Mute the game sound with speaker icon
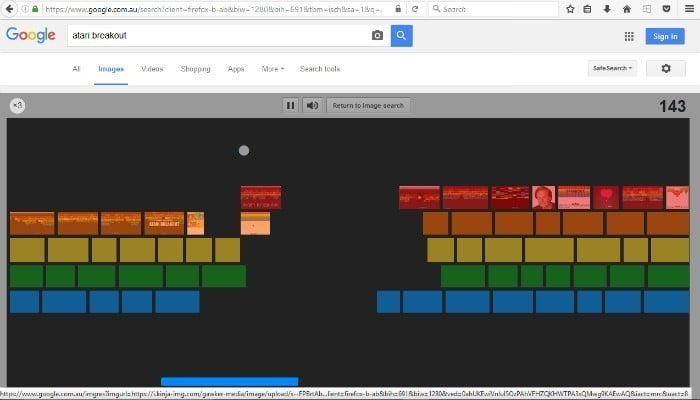 (x=312, y=105)
